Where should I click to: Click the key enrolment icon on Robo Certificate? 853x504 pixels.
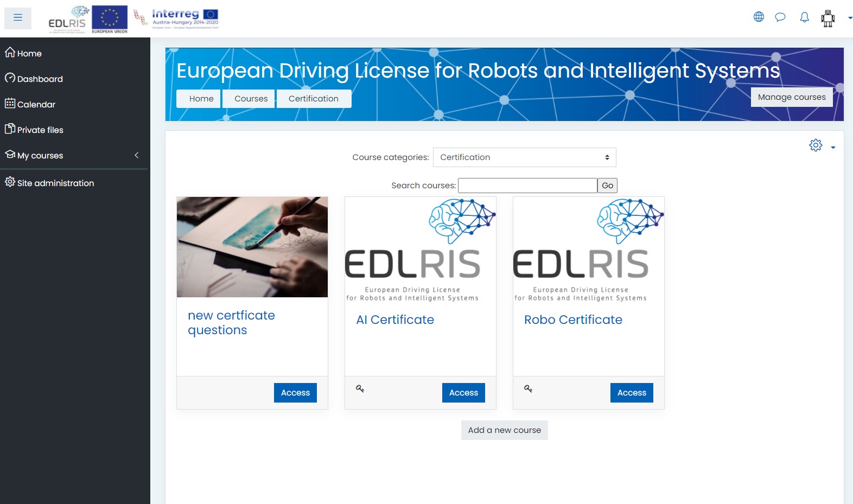528,388
